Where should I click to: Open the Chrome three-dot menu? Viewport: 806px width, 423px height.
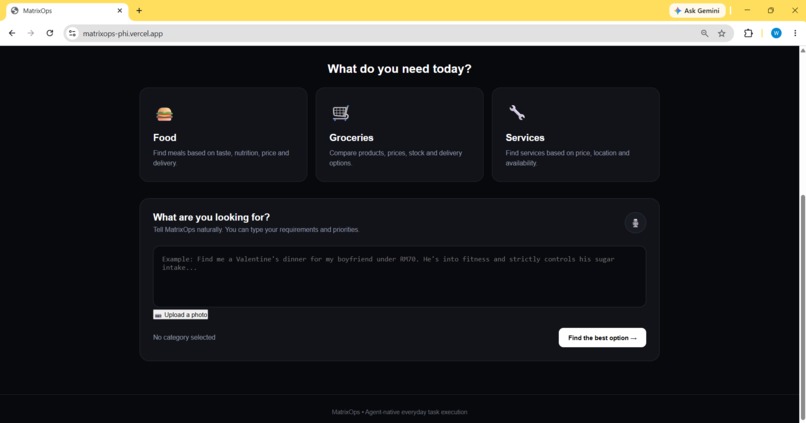click(795, 33)
